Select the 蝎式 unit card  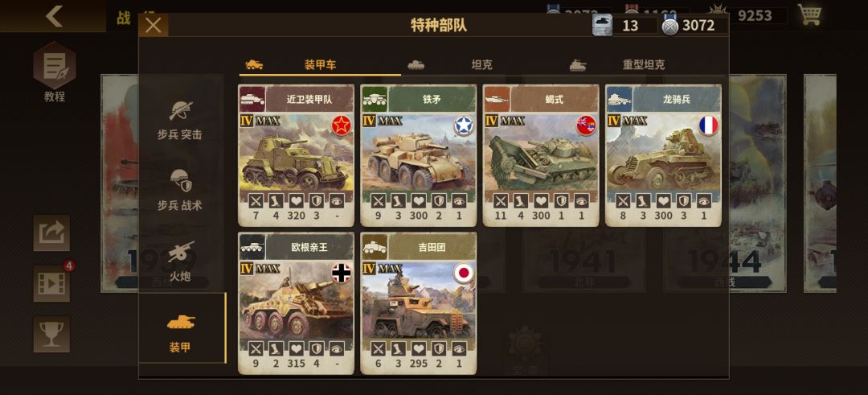[x=541, y=156]
